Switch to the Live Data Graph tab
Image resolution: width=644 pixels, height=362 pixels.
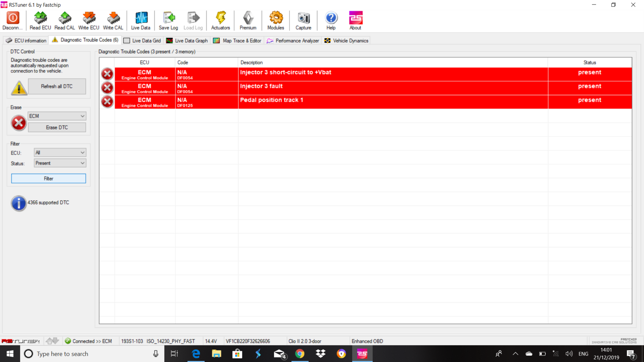(187, 41)
